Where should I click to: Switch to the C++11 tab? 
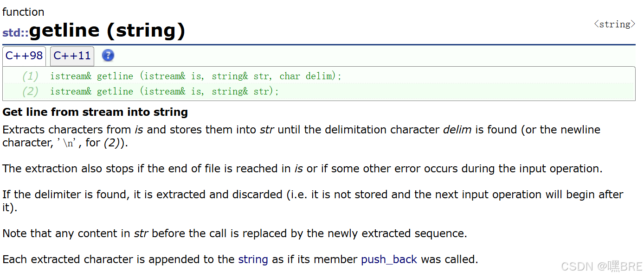72,56
